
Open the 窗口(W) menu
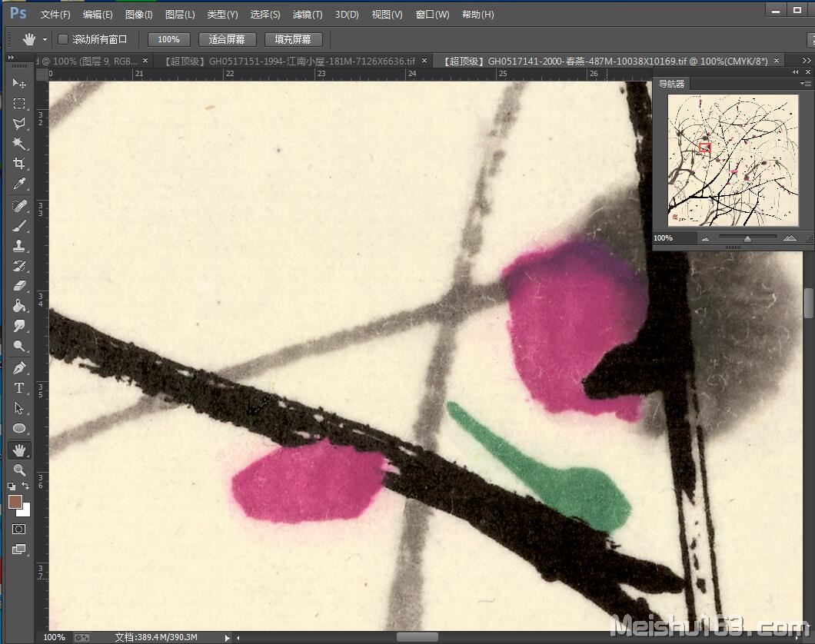(x=432, y=15)
